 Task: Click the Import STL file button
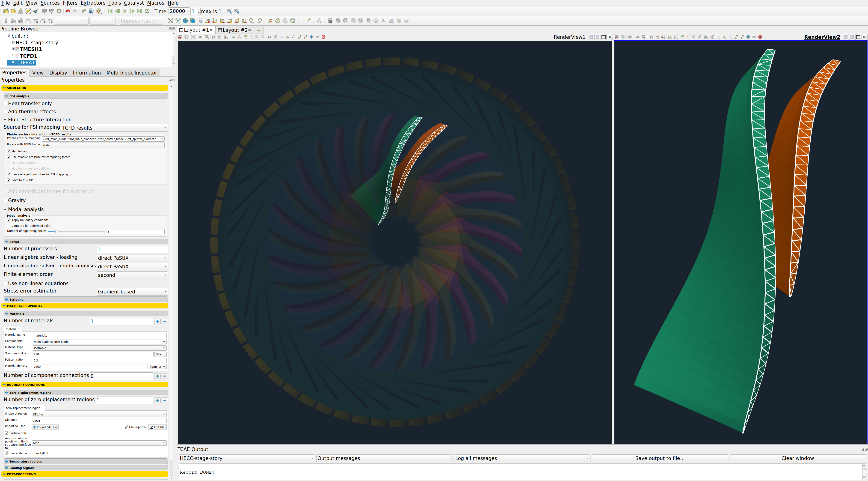[x=45, y=427]
